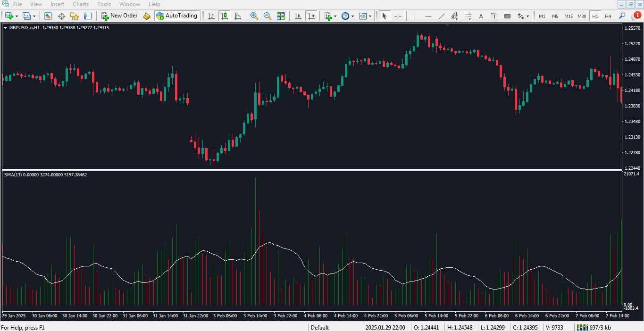Click the Zoom Out magnifier icon
This screenshot has height=331, width=644.
[268, 16]
